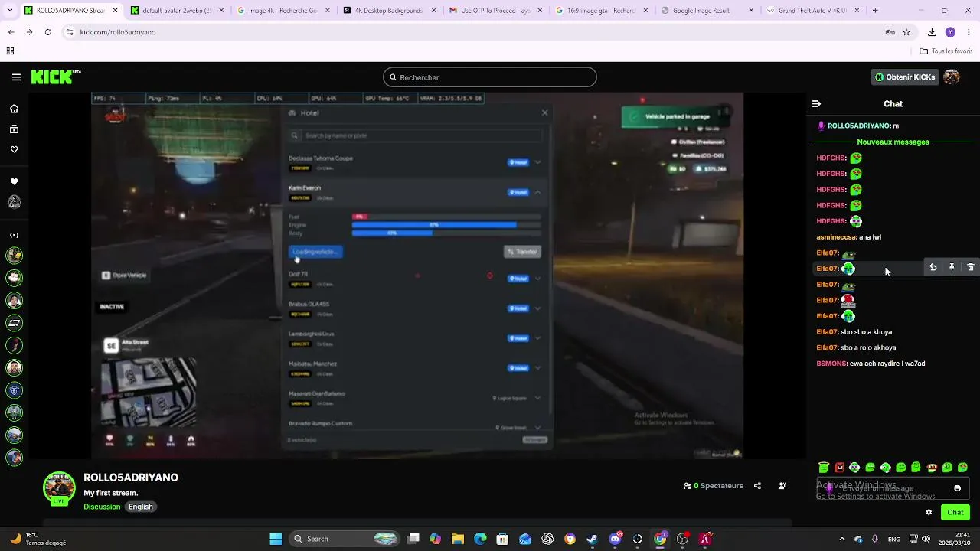Insert the red angry quick emote
The image size is (980, 551).
(839, 467)
